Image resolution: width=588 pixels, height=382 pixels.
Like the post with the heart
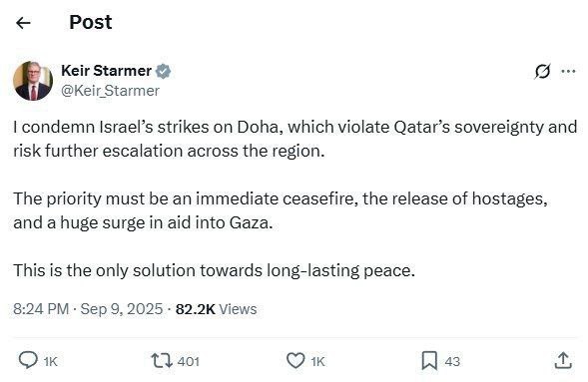pyautogui.click(x=295, y=361)
